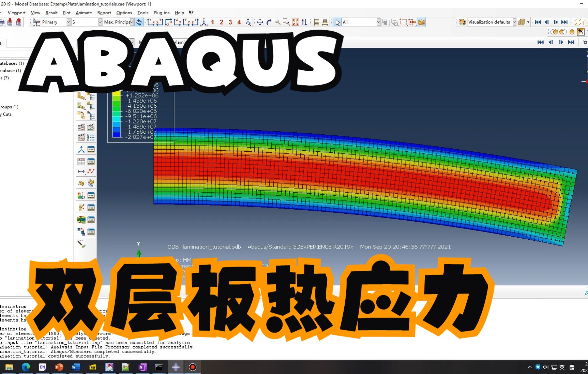Activate the Rotate View tool
The image size is (588, 374).
[269, 22]
